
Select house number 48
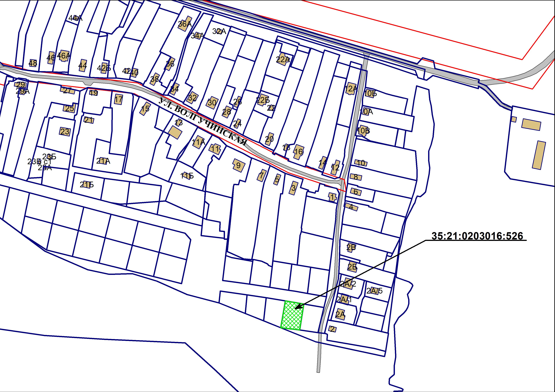point(33,63)
